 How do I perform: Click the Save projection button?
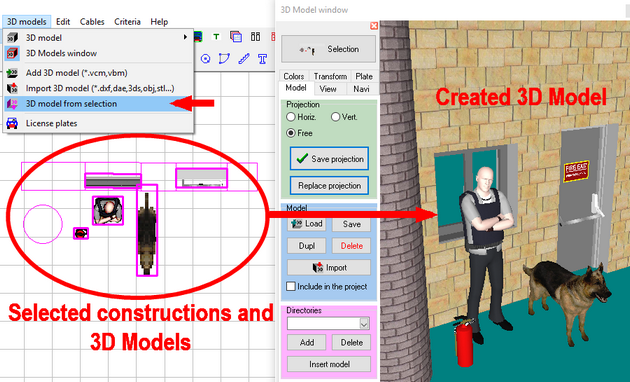pos(329,159)
